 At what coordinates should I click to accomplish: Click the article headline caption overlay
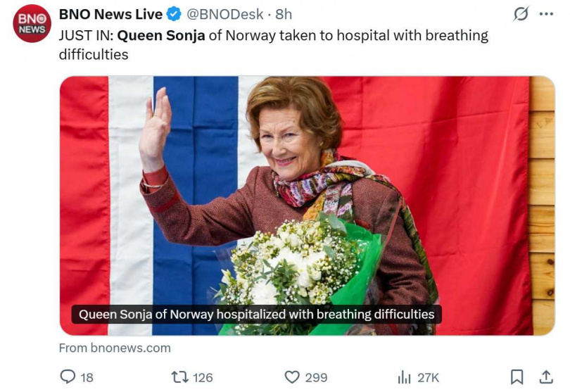(256, 314)
